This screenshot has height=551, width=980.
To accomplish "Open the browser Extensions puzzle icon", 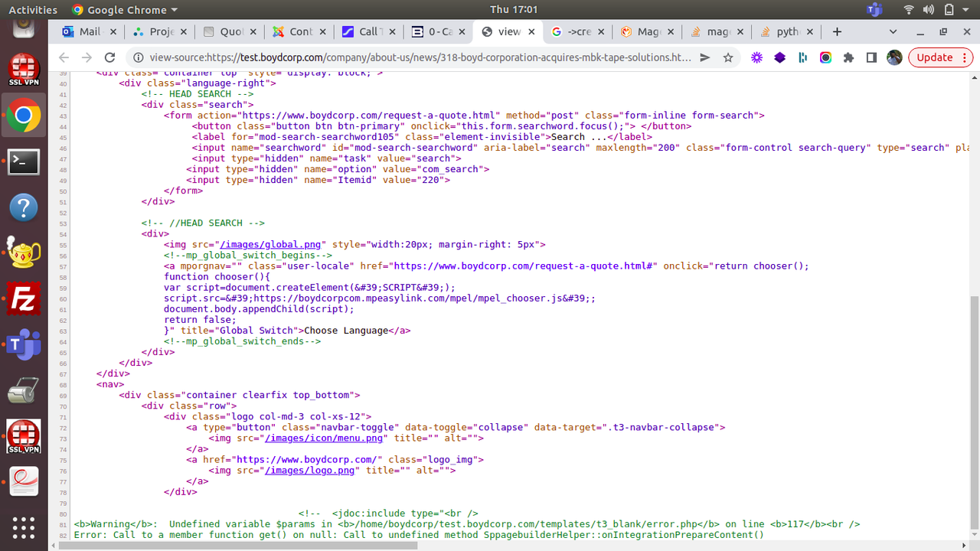I will click(x=850, y=57).
